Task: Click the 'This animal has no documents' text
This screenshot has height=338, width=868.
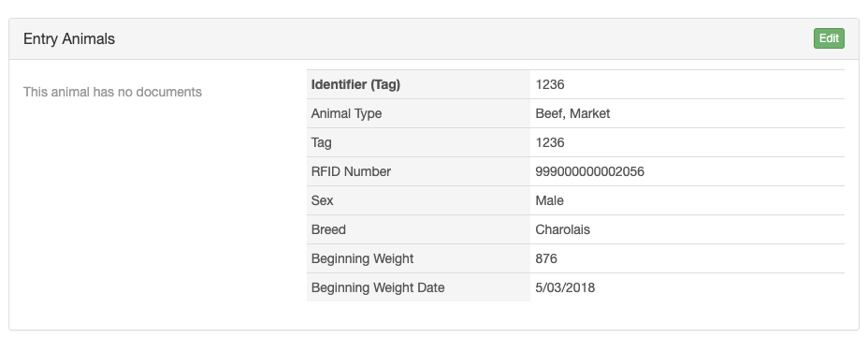Action: 112,92
